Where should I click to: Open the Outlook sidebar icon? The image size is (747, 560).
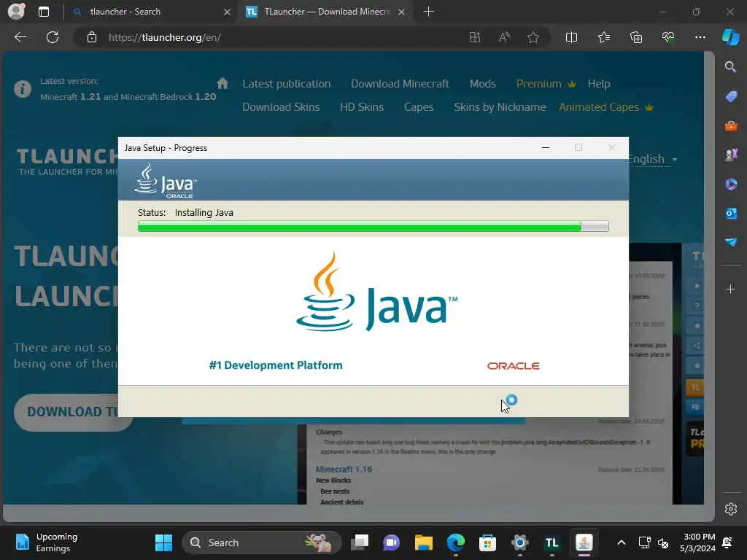(x=731, y=214)
